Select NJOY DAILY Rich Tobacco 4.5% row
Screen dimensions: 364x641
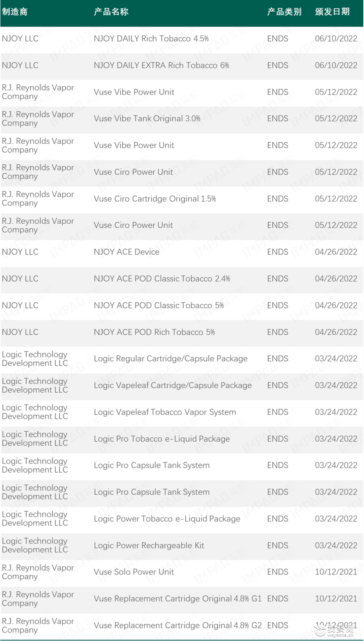[182, 39]
